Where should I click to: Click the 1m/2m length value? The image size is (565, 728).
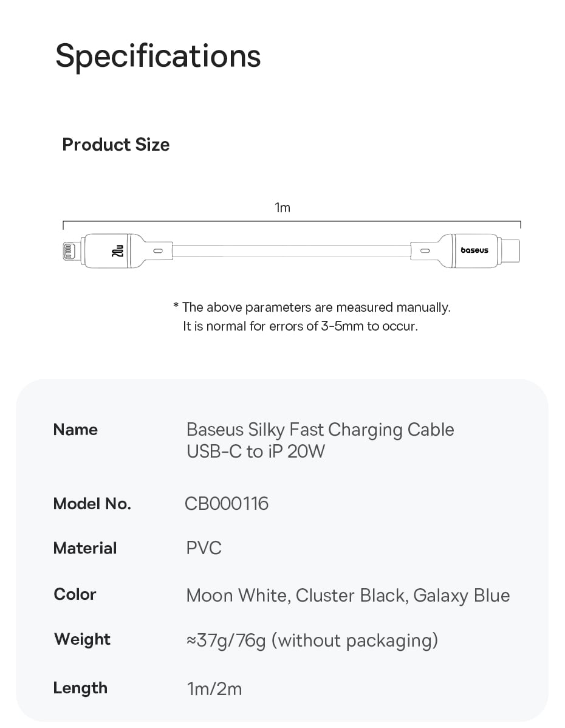click(214, 689)
